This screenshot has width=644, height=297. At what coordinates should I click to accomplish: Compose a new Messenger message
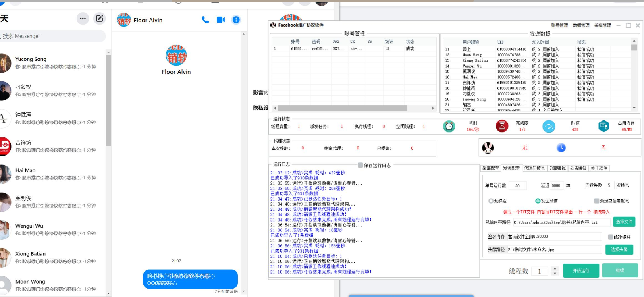tap(99, 18)
